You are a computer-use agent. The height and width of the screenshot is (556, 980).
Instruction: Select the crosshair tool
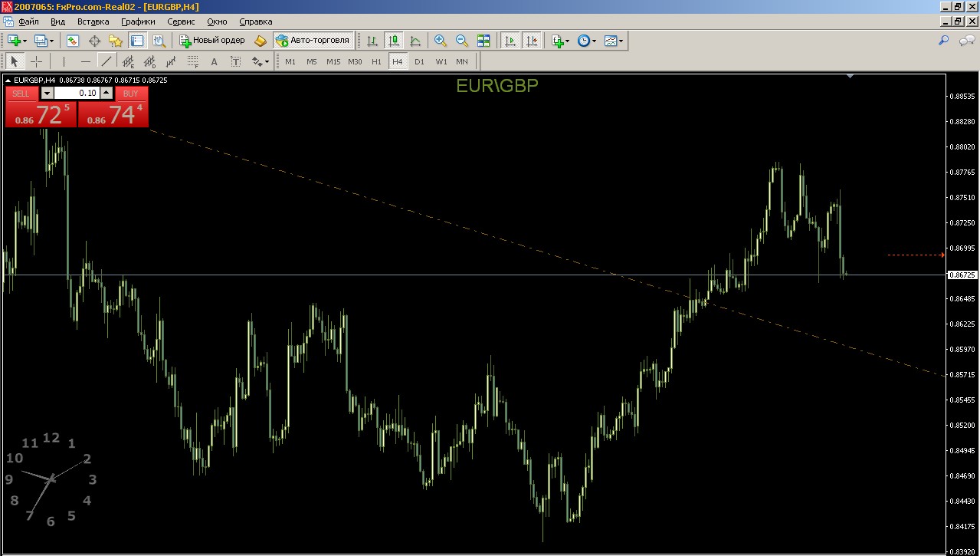(36, 61)
